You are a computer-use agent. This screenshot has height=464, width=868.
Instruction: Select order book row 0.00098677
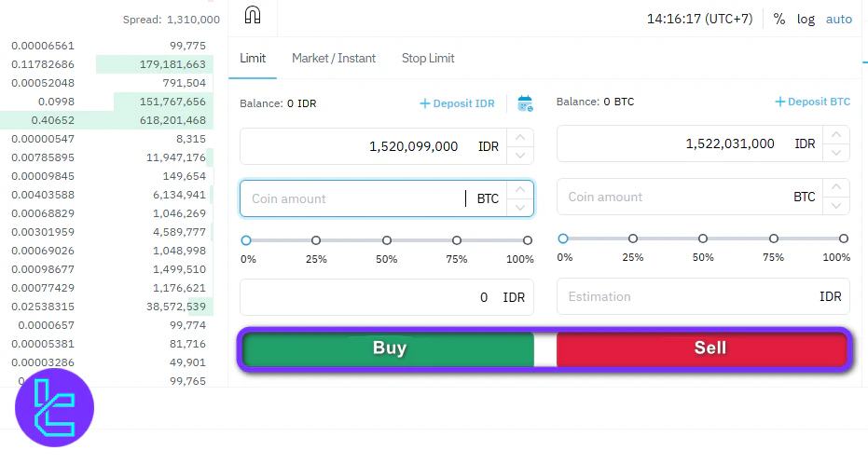pyautogui.click(x=107, y=269)
